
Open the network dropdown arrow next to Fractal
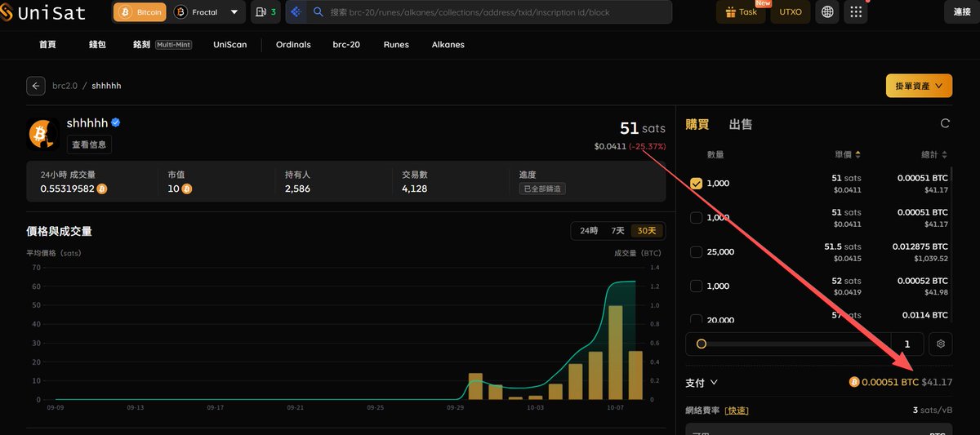(x=235, y=12)
